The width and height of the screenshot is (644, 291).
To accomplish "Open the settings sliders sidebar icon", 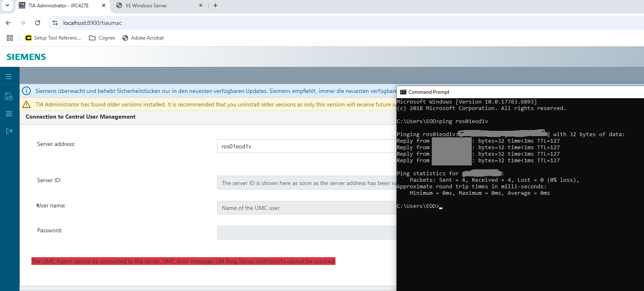I will tap(9, 114).
